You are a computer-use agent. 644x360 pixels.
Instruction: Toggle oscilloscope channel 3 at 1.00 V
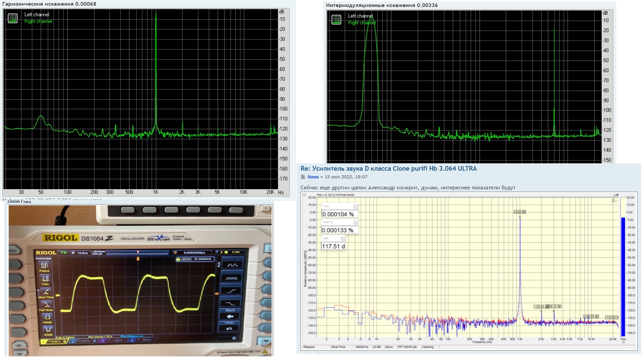point(112,341)
